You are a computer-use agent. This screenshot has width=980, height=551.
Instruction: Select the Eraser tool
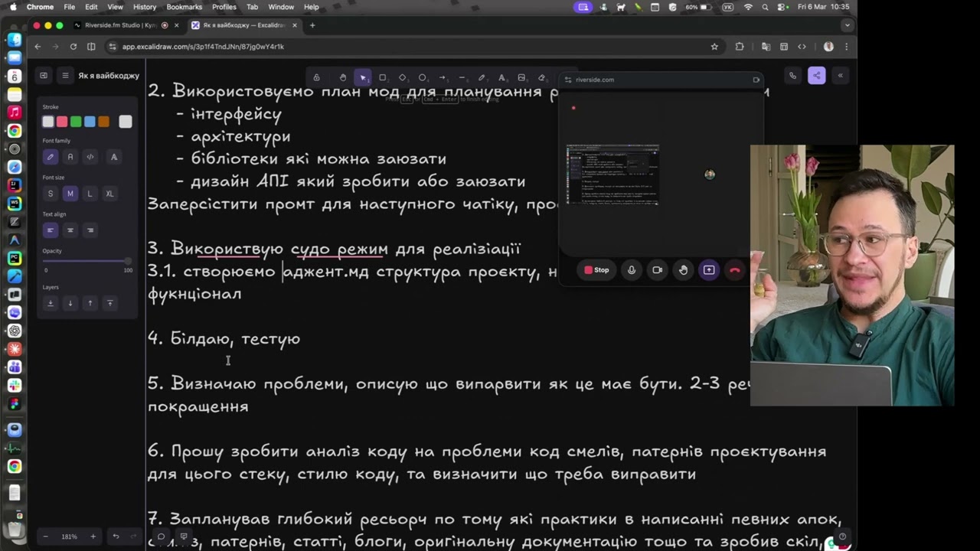[541, 77]
